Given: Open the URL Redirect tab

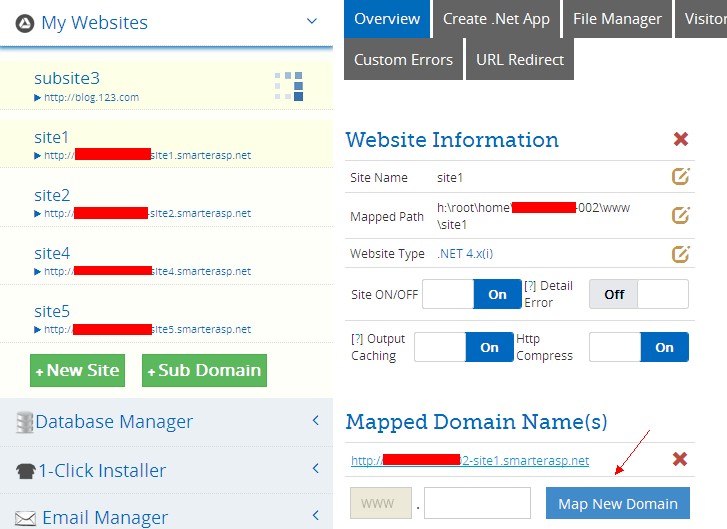Looking at the screenshot, I should click(520, 60).
